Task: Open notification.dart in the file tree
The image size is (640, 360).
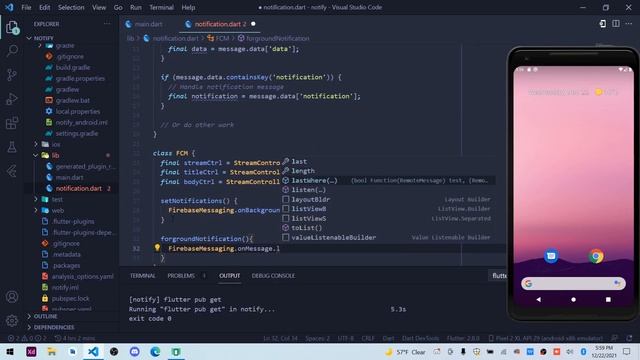Action: [78, 188]
